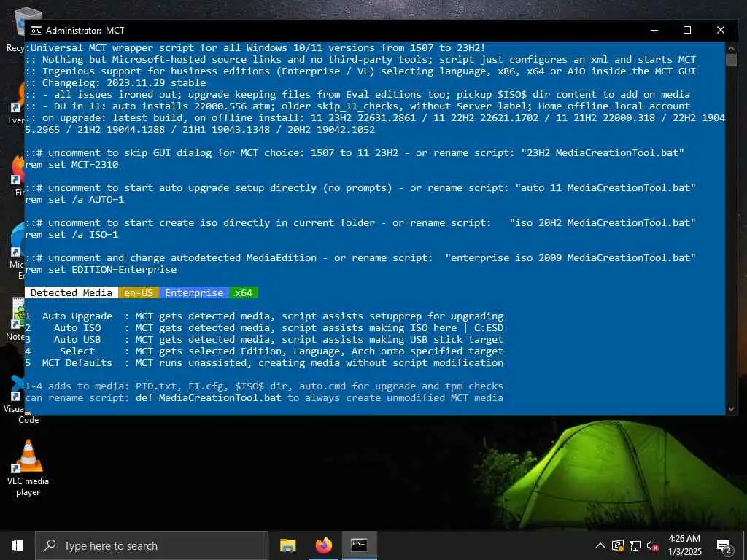Select the command prompt taskbar button
This screenshot has width=747, height=560.
pos(359,545)
